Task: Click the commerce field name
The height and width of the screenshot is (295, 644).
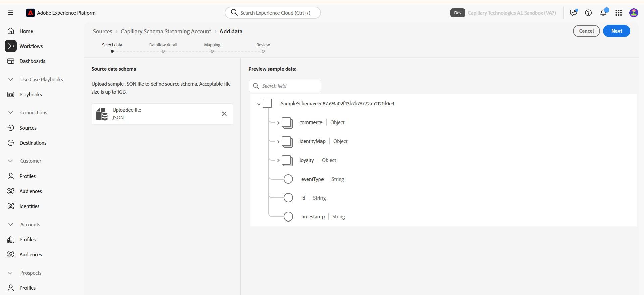Action: tap(311, 122)
